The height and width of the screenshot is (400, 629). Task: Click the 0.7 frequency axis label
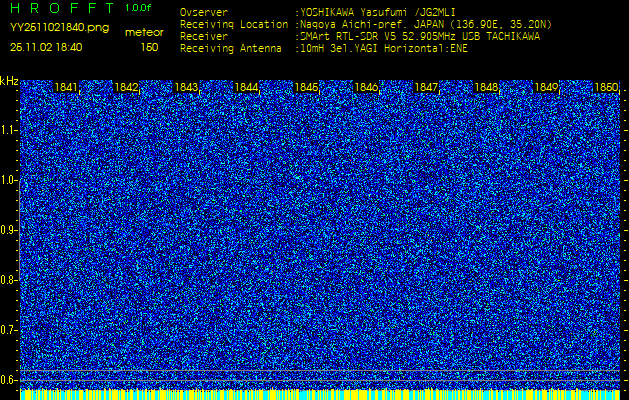pos(9,330)
